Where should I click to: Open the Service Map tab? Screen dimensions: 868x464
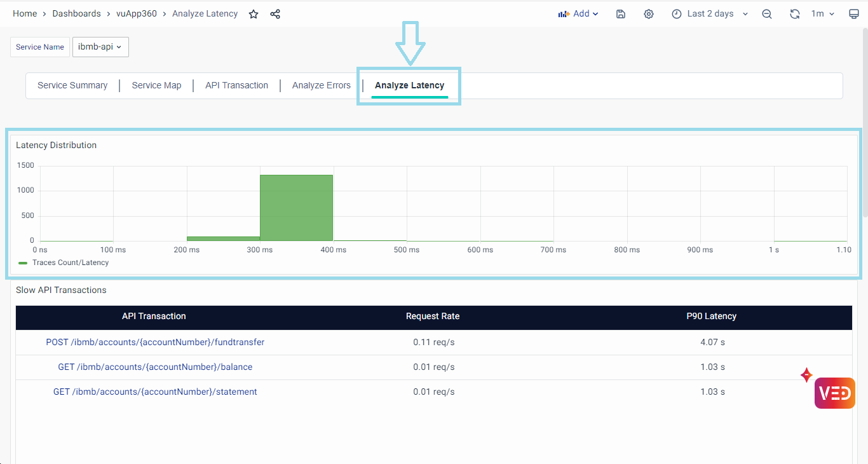[156, 85]
